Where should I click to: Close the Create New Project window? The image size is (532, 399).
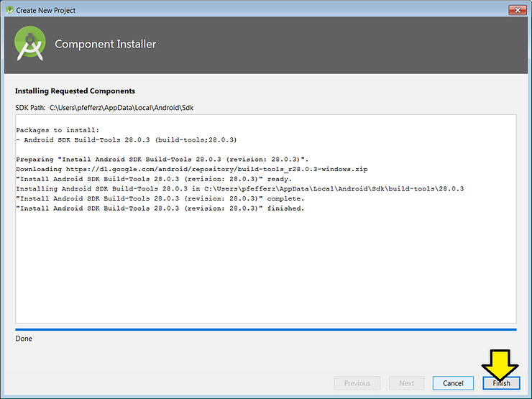[518, 10]
